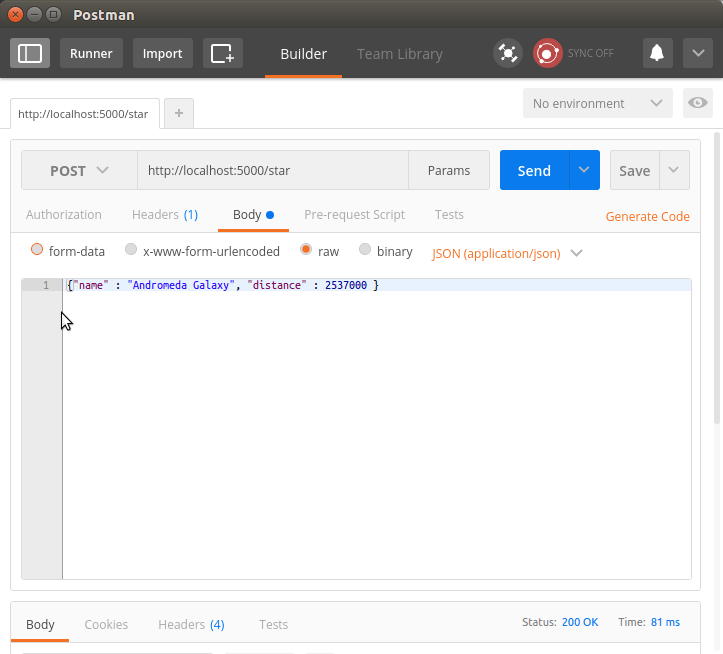
Task: Select the x-www-form-urlencoded radio button
Action: (131, 250)
